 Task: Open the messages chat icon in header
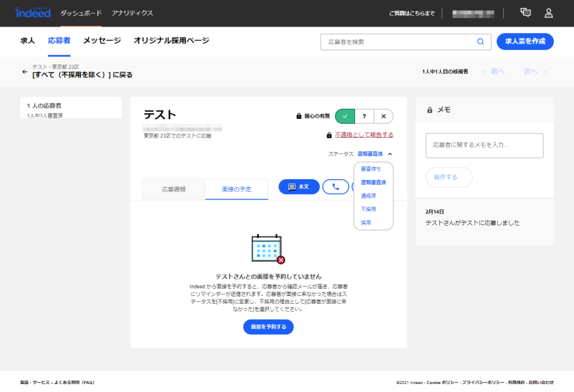point(526,13)
